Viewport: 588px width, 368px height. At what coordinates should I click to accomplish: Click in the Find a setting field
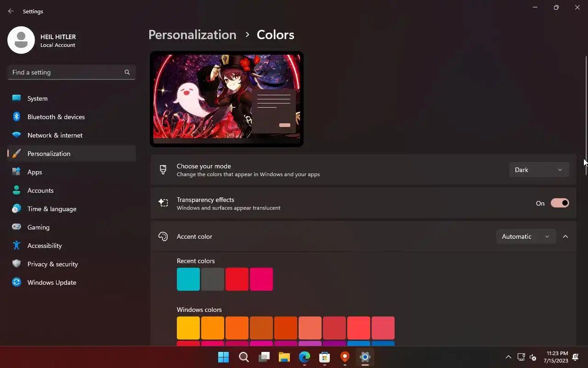71,72
